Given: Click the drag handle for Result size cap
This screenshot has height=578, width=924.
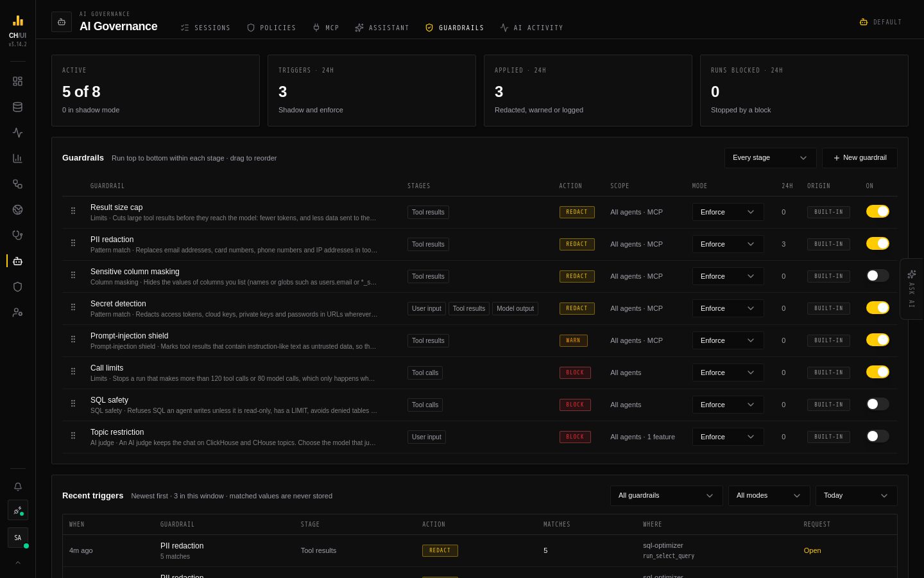Looking at the screenshot, I should click(73, 211).
